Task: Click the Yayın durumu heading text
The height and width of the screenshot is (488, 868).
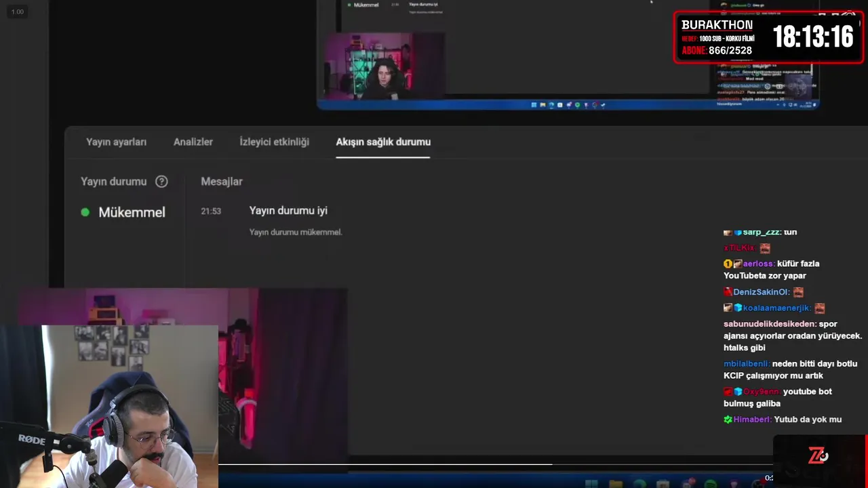Action: [x=113, y=182]
